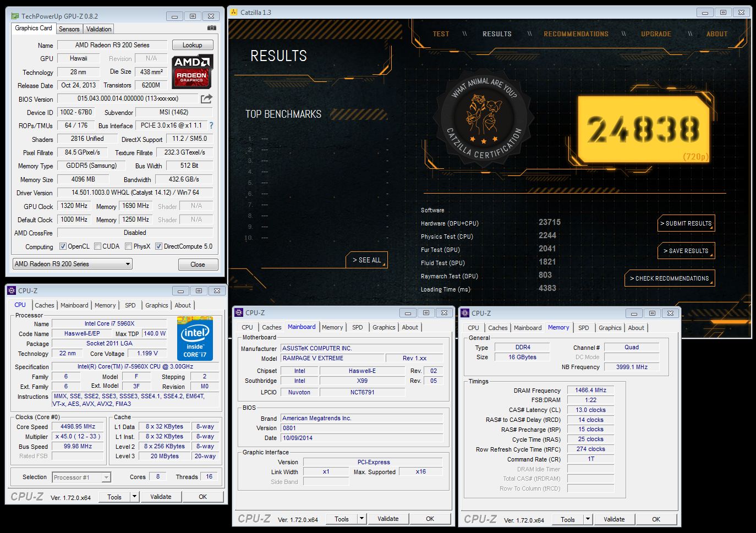Click the processor name Intel Core i7 5960X
The width and height of the screenshot is (756, 533).
point(109,323)
